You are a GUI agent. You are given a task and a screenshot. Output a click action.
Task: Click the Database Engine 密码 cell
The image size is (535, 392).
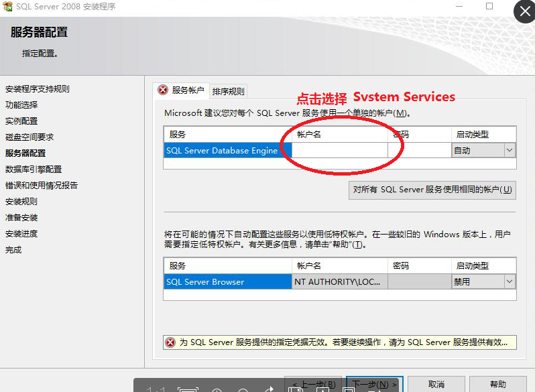(x=419, y=151)
